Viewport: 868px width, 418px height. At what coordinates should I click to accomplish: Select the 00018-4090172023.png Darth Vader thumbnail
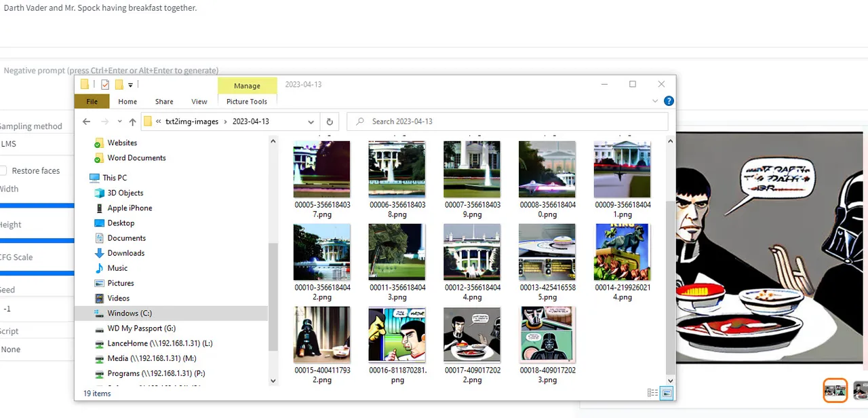coord(547,335)
